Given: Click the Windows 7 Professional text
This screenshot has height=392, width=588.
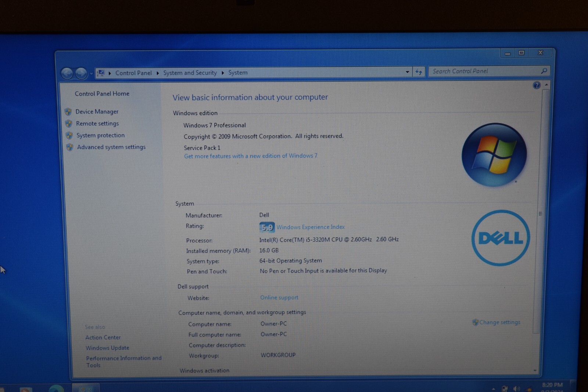Looking at the screenshot, I should pos(215,125).
